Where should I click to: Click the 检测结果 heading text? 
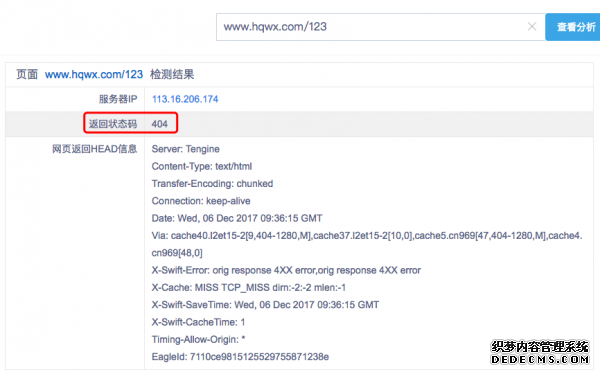(x=172, y=74)
